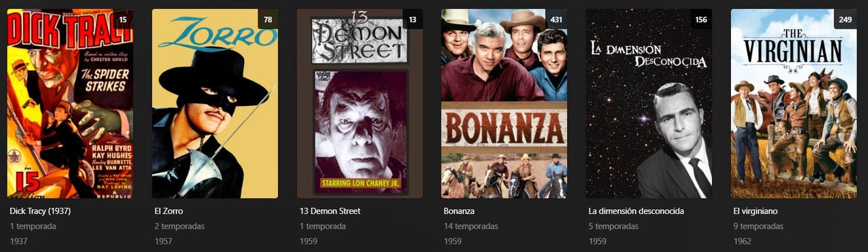Viewport: 868px width, 252px height.
Task: Click La dimensión desconocida title text
Action: click(x=636, y=211)
